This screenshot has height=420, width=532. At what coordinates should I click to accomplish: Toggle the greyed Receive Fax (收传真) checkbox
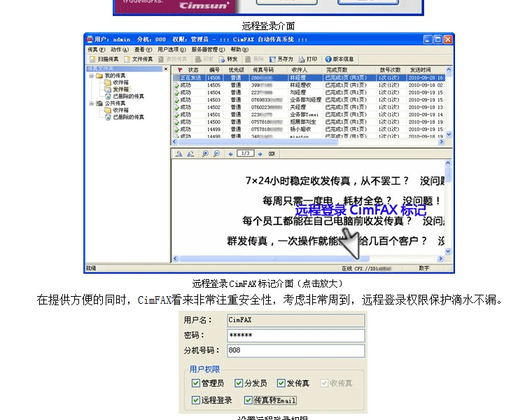(x=324, y=384)
